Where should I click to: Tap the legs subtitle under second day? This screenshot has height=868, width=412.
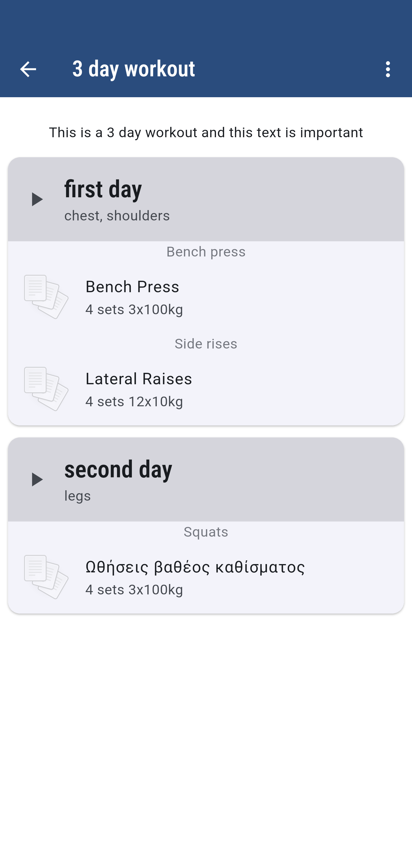[78, 496]
